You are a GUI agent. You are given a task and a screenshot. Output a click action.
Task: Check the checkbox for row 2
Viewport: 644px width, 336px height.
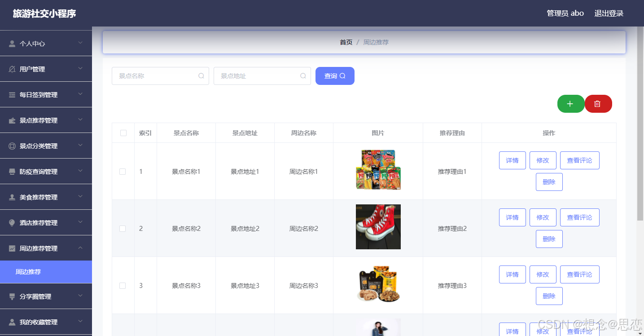pyautogui.click(x=123, y=229)
